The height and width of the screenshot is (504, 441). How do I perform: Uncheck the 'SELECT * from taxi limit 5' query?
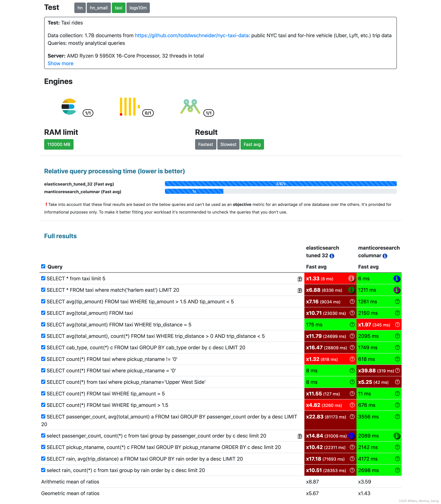[43, 278]
